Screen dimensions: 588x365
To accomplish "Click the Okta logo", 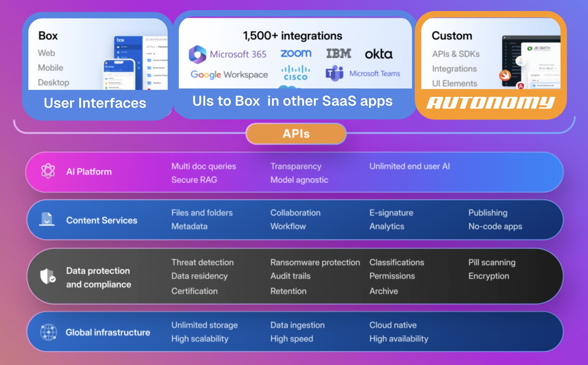I will [x=378, y=54].
